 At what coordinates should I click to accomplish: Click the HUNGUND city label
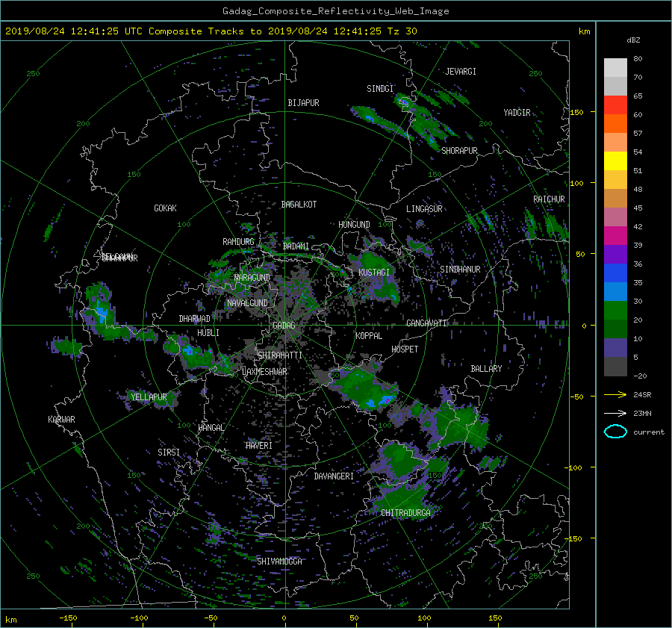coord(354,225)
